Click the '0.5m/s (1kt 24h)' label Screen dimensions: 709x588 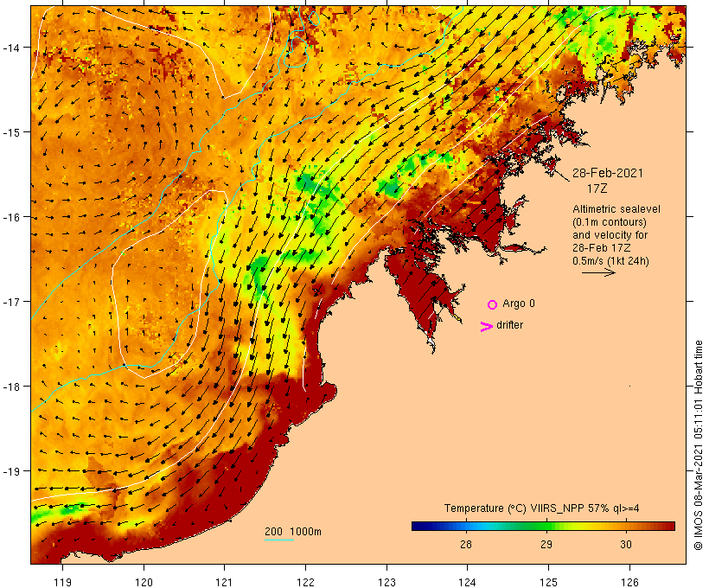click(x=611, y=261)
